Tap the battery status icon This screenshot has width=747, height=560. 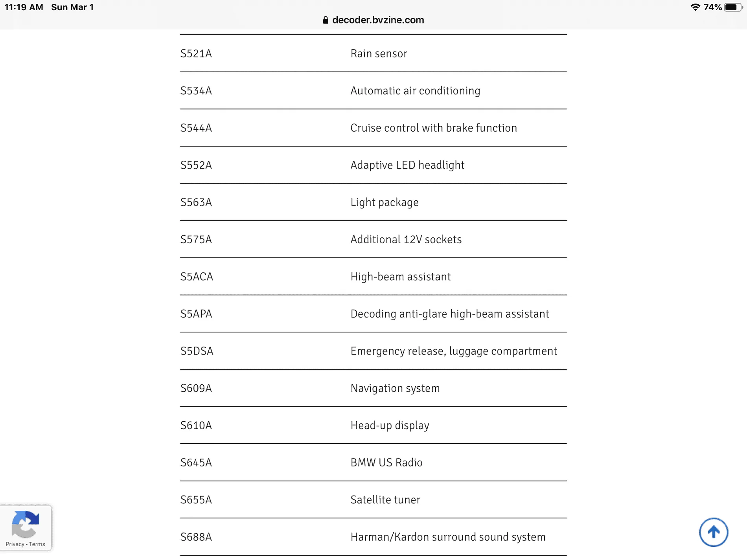733,7
